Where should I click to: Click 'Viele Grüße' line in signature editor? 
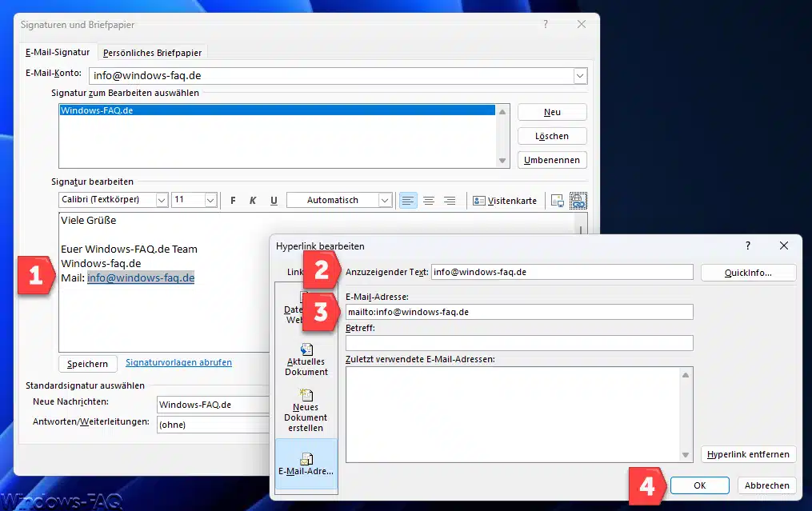pos(89,220)
